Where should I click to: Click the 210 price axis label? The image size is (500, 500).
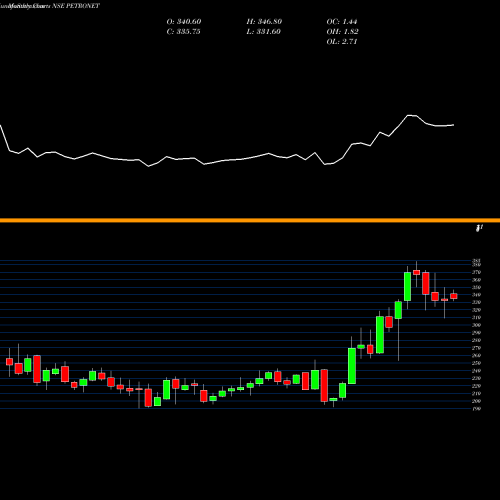(x=476, y=393)
